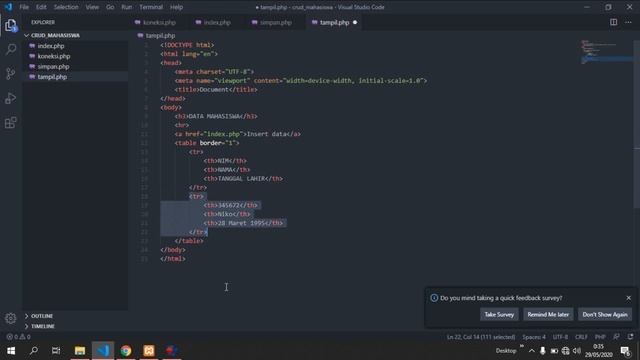Click the code line with Insert data link

point(238,134)
